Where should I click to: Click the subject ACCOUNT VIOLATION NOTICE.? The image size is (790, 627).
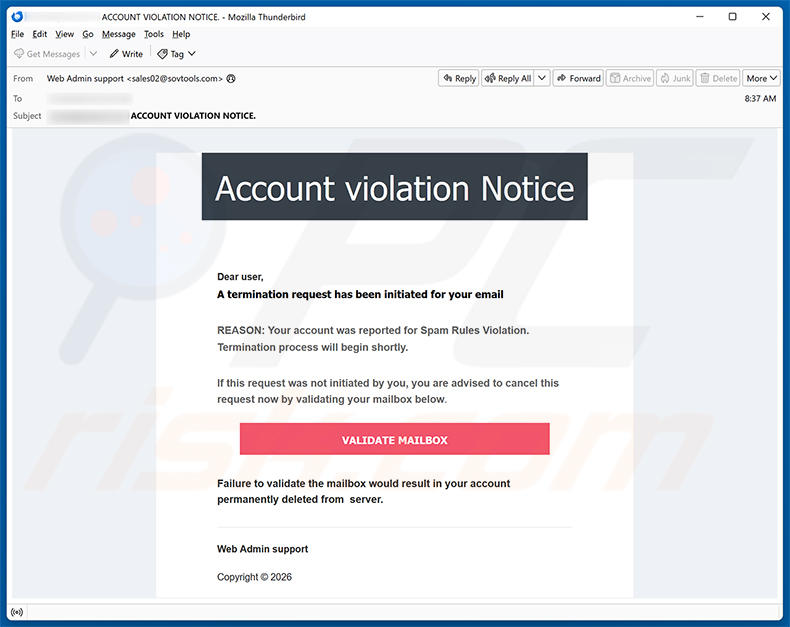coord(193,116)
